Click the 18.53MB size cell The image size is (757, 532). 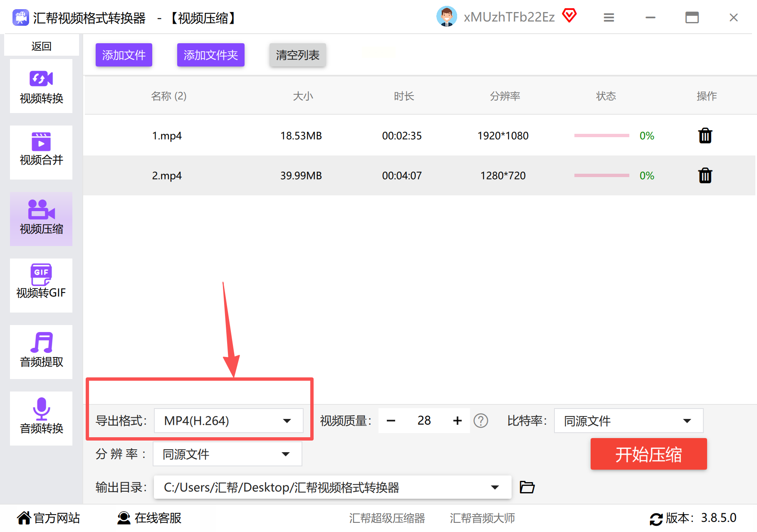pos(301,136)
